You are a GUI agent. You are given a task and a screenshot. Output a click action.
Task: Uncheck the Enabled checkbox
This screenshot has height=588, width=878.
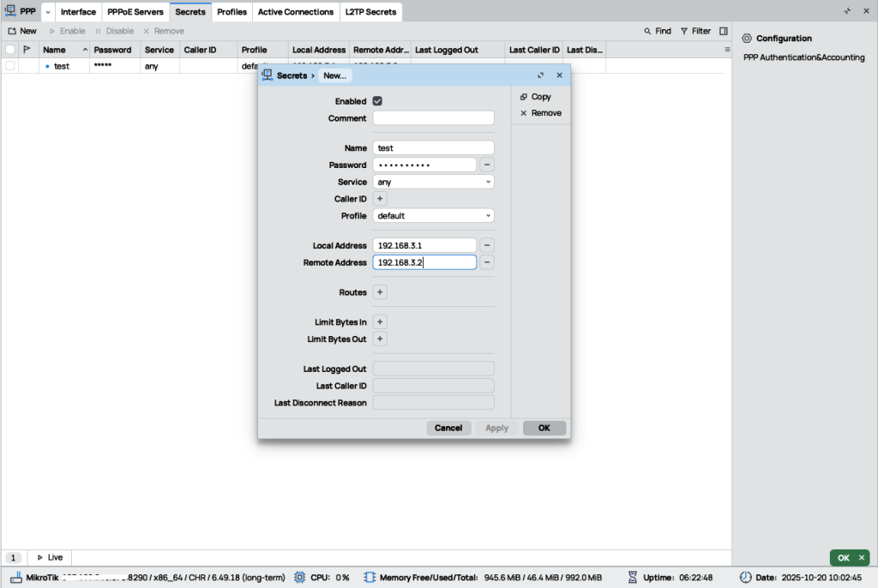click(377, 101)
